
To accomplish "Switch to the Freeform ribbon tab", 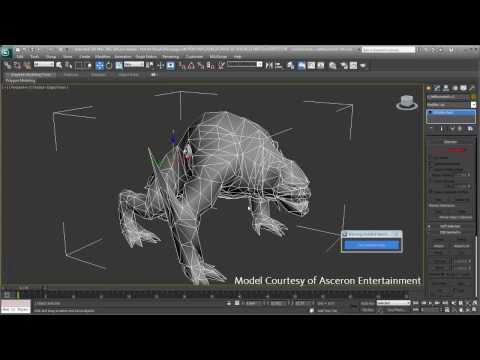I will [x=71, y=75].
